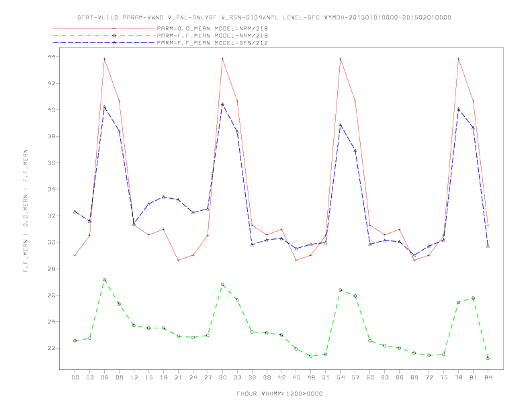The width and height of the screenshot is (532, 411).
Task: Click x-axis tick label 09
Action: pos(119,377)
